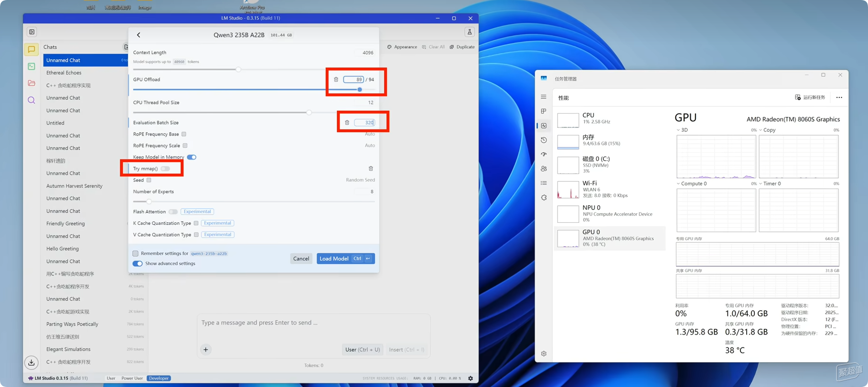Image resolution: width=868 pixels, height=387 pixels.
Task: Select NPU 0 in performance list
Action: coord(609,213)
